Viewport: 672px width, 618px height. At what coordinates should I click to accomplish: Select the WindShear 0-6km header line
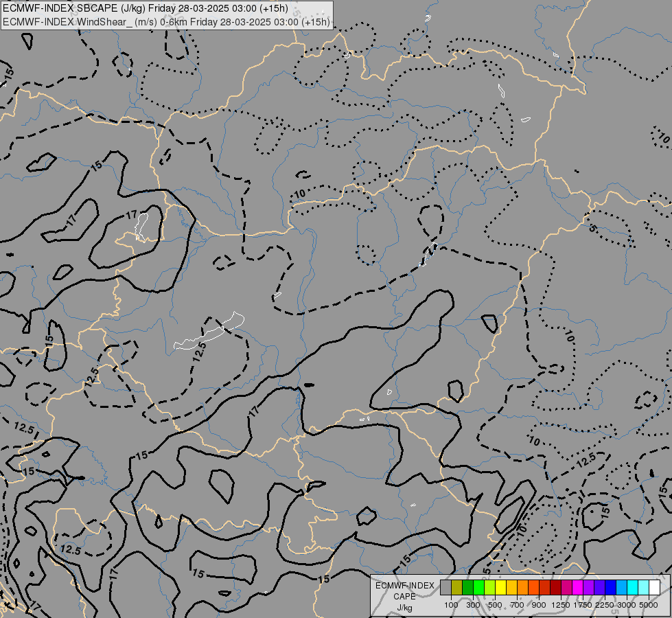166,21
